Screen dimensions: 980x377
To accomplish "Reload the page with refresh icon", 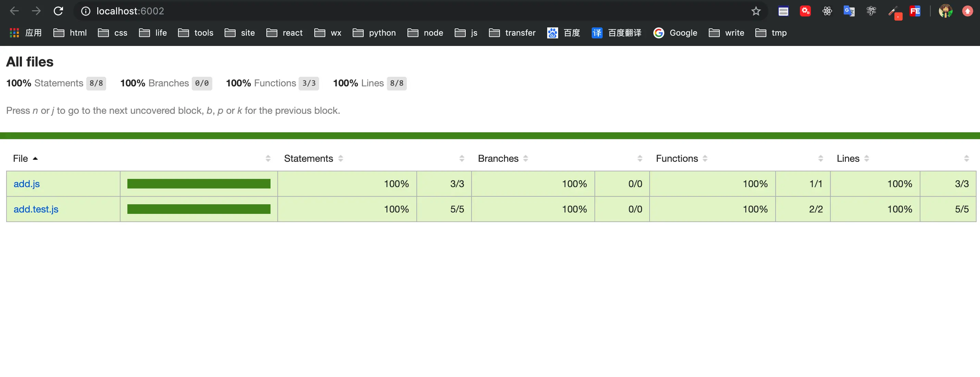I will coord(58,11).
